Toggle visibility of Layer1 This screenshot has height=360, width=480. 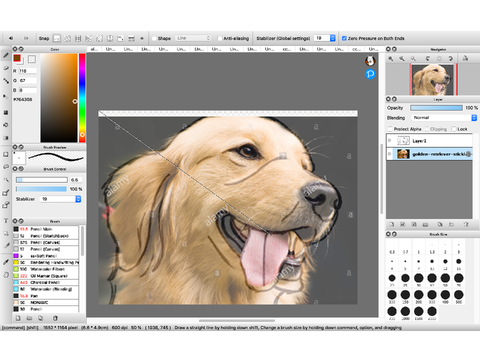coord(389,141)
